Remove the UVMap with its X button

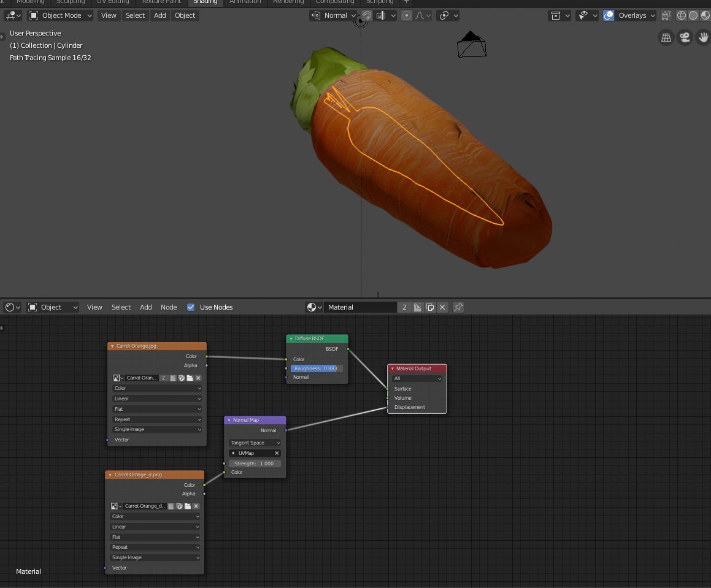(x=275, y=452)
